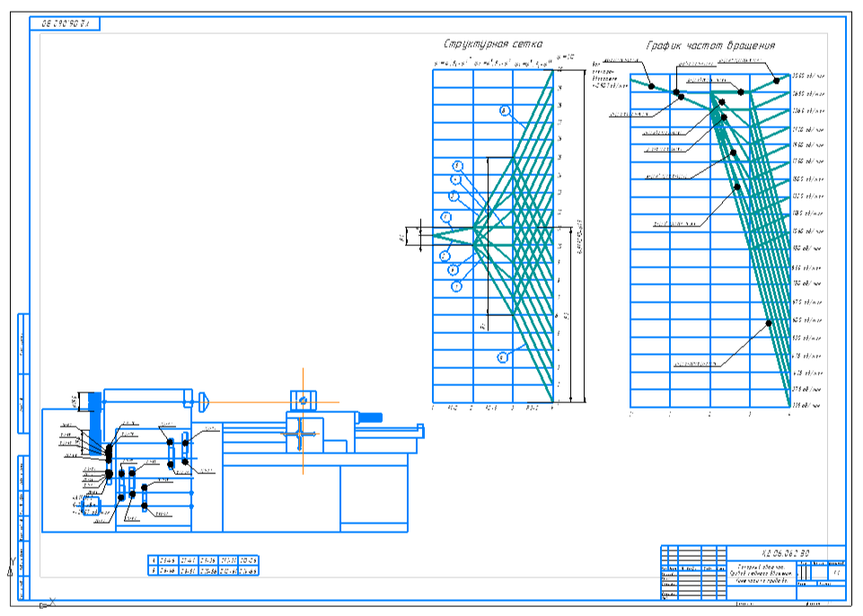Click drawing number 'КД 06.062 ВО' in title block
The image size is (863, 616).
click(786, 553)
